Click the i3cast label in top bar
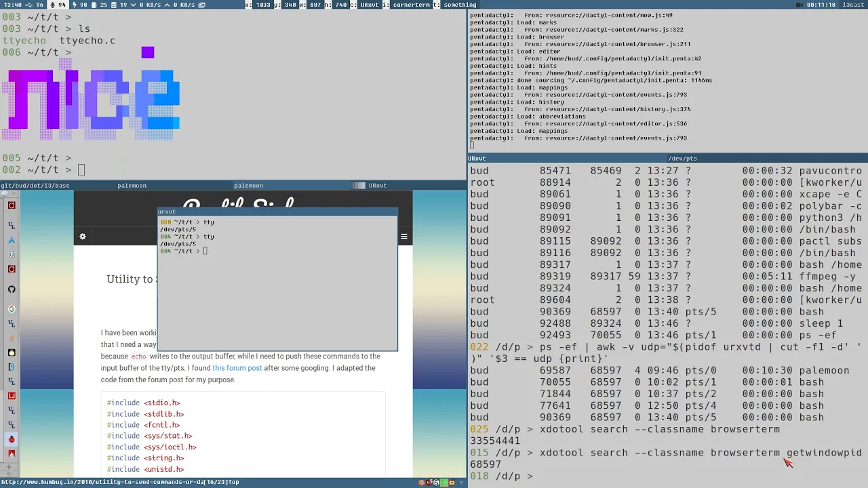The width and height of the screenshot is (868, 488). click(x=852, y=5)
